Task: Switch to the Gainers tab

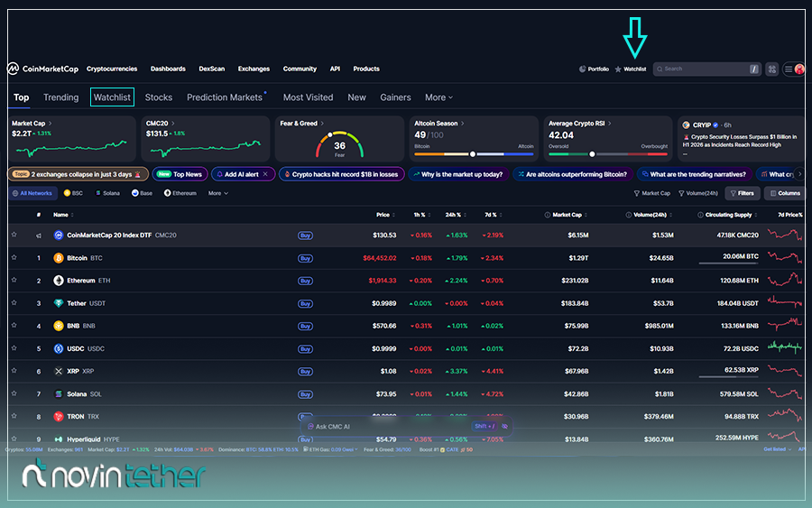Action: tap(395, 97)
